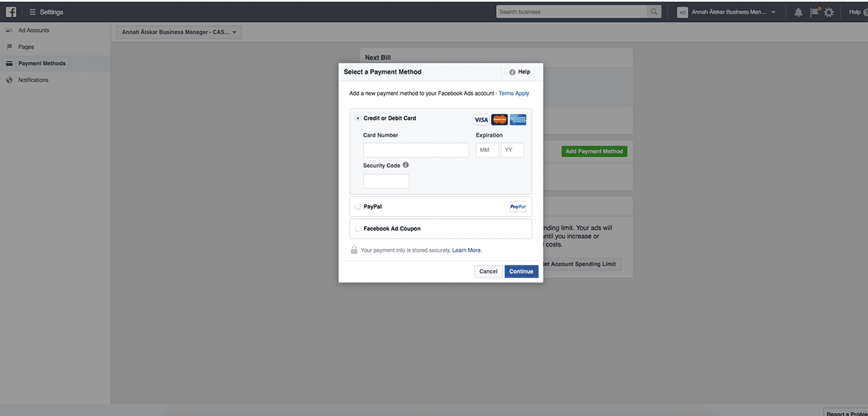Click the Card Number input field
Screen dimensions: 868x416
(x=416, y=150)
